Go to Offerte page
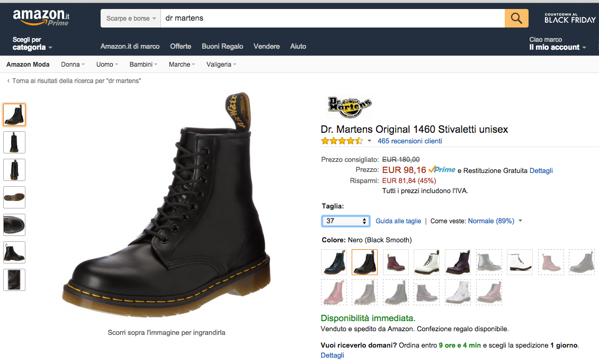The width and height of the screenshot is (599, 364). point(181,46)
